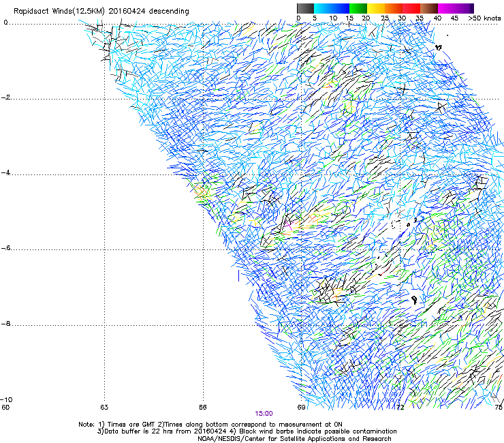504x443 pixels.
Task: Click the orange 25-30 knots legend swatch
Action: (394, 8)
